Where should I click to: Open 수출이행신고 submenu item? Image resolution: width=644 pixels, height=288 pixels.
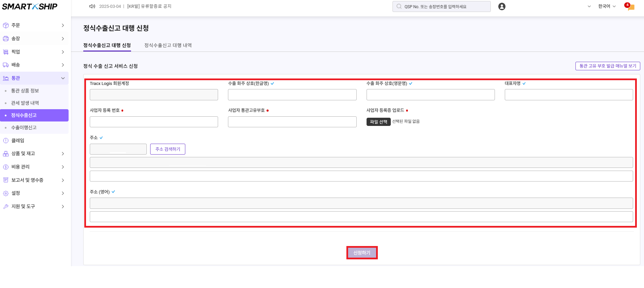click(24, 128)
